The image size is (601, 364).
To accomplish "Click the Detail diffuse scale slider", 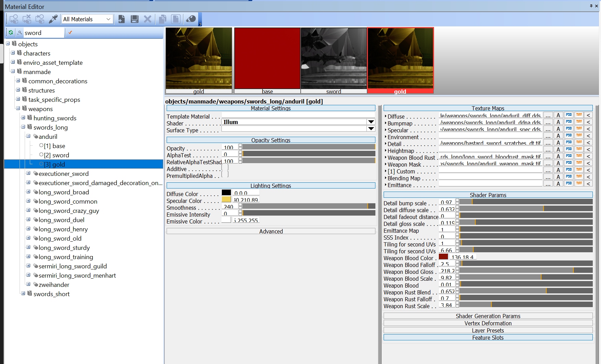I will [x=526, y=208].
